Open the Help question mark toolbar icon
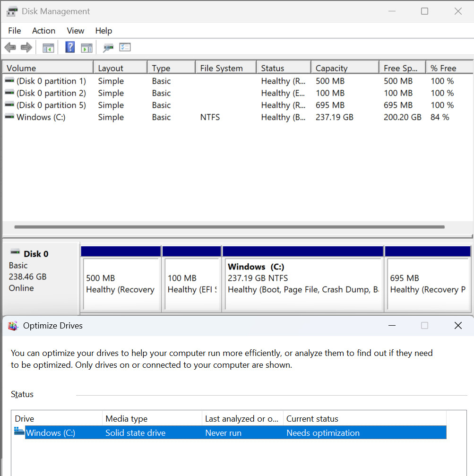Viewport: 474px width, 476px height. [70, 47]
